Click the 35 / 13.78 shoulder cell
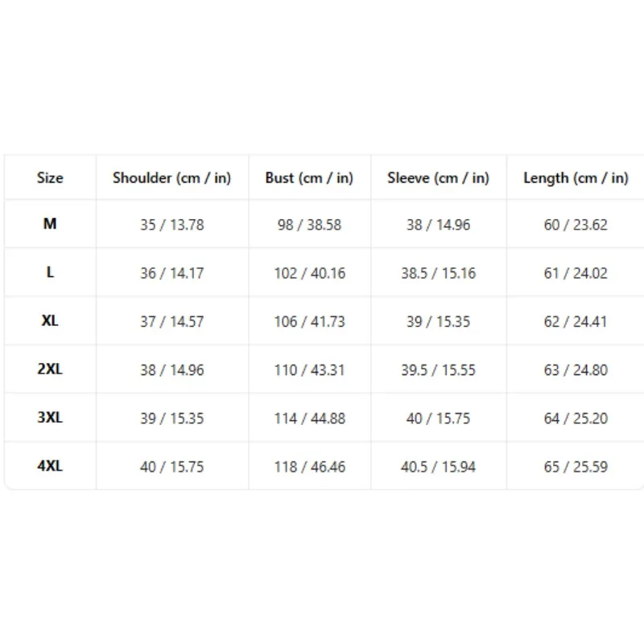 tap(172, 225)
